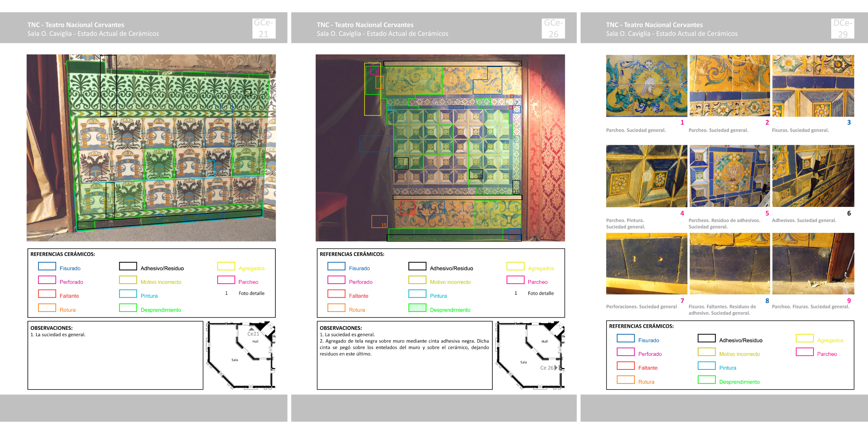Pick the orange Rotura swatch in DCe-29 legend

[x=626, y=379]
